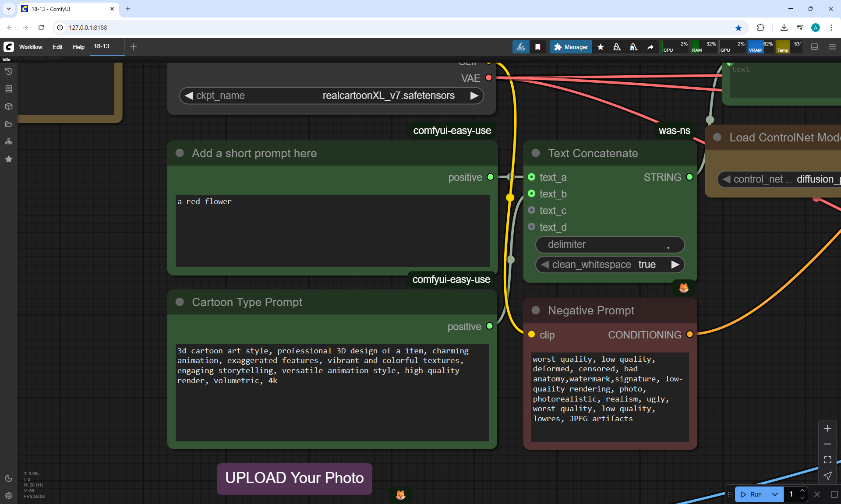Screen dimensions: 841x504
Task: Collapse the Text Concatenate node dot
Action: (535, 153)
